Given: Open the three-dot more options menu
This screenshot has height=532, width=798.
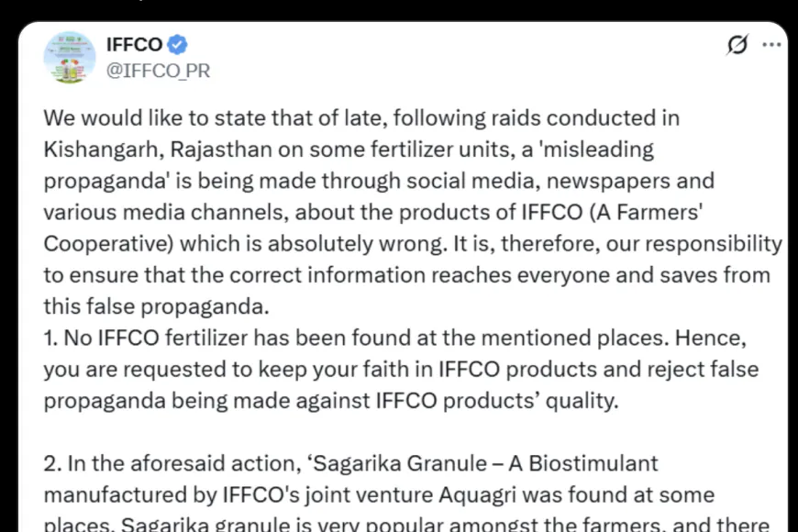Looking at the screenshot, I should [771, 45].
